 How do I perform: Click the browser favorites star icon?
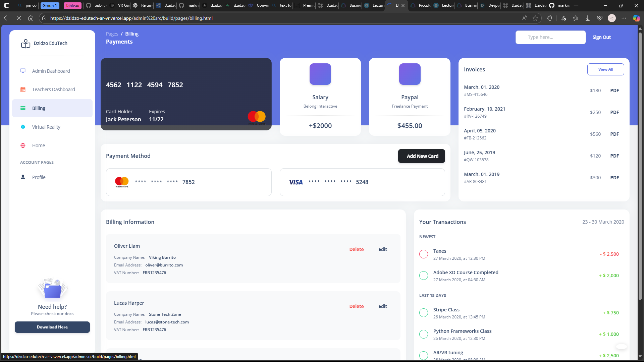click(535, 18)
